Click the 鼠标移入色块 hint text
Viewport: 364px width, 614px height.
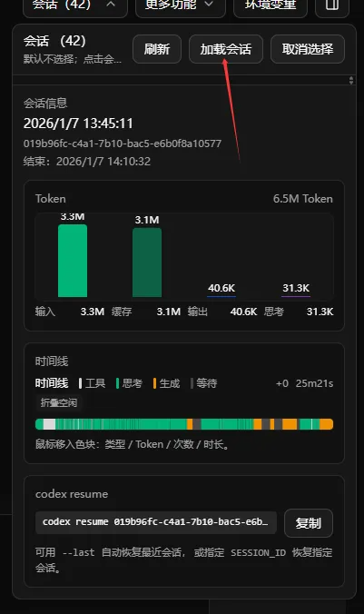tap(133, 444)
